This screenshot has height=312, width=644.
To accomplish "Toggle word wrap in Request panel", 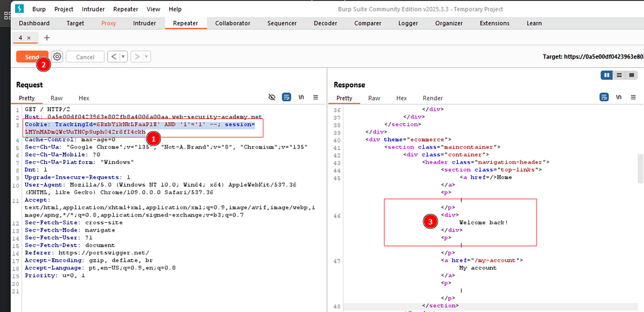I will point(286,97).
